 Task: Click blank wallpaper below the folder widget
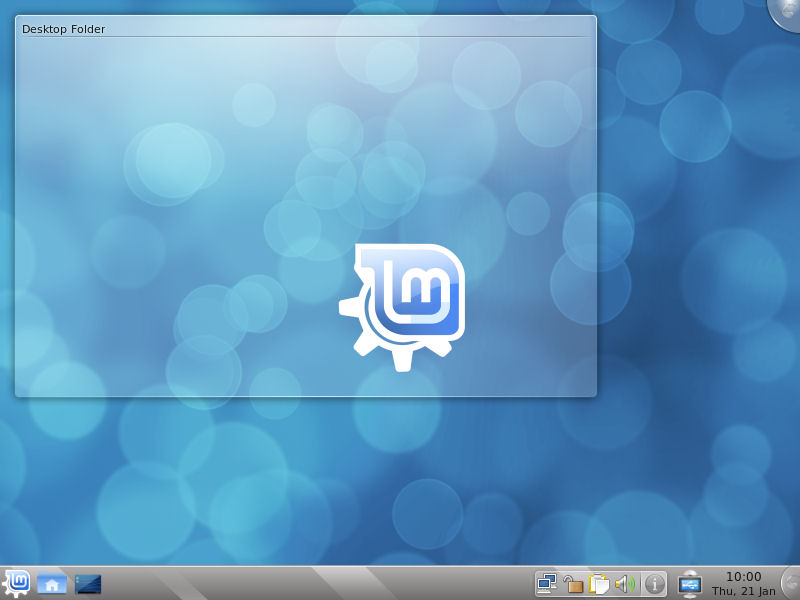click(x=300, y=480)
